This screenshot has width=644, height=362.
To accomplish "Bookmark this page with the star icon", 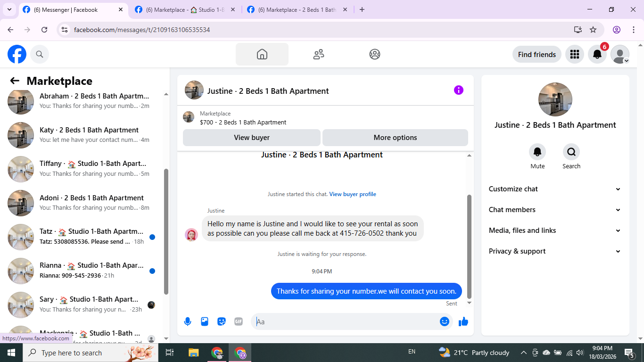I will (x=593, y=30).
